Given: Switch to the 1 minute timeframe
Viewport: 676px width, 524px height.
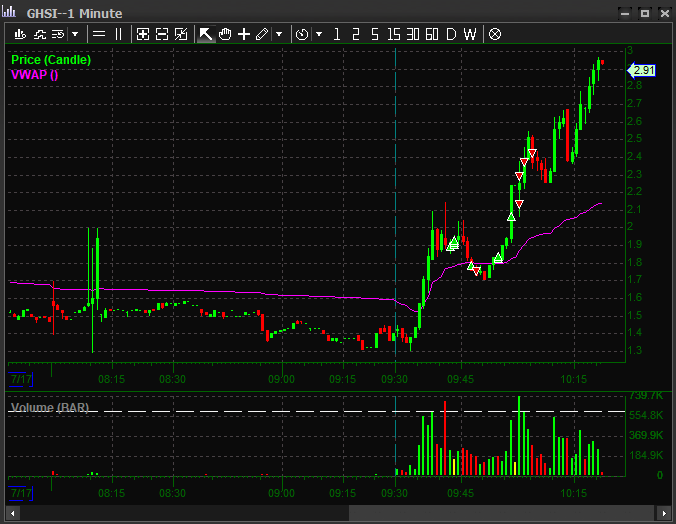Looking at the screenshot, I should pyautogui.click(x=337, y=34).
